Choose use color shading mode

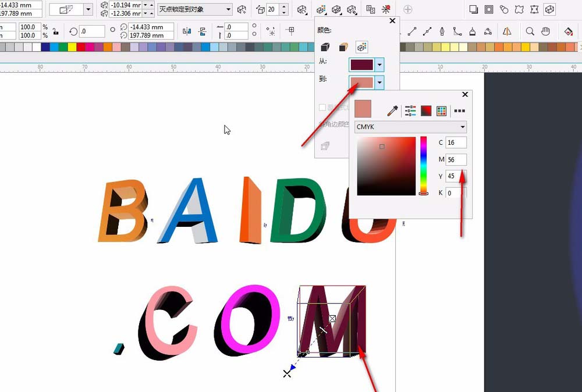pos(361,47)
